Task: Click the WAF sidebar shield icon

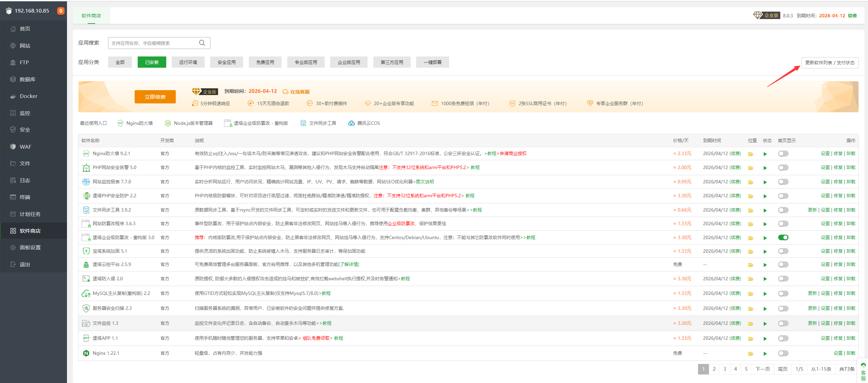Action: pyautogui.click(x=13, y=147)
